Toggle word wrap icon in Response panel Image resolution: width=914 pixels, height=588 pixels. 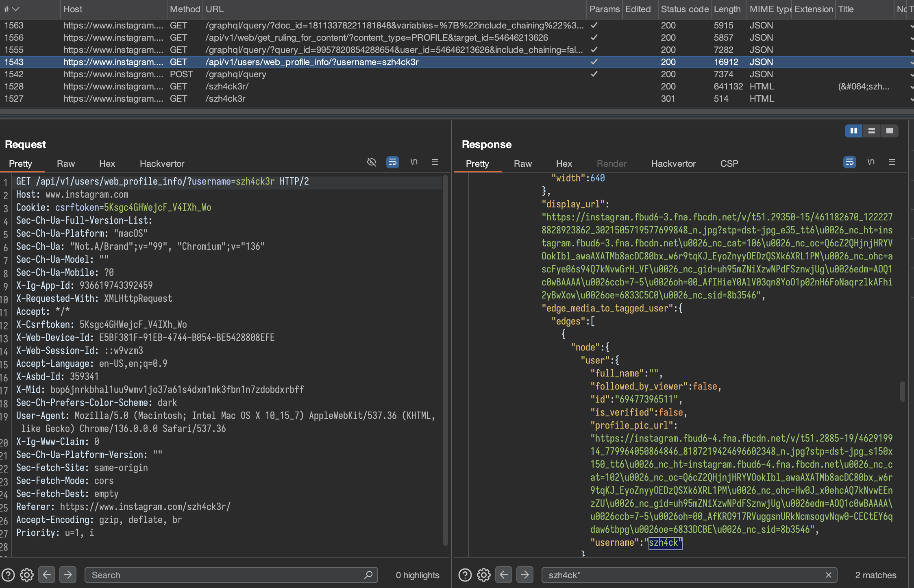point(849,162)
